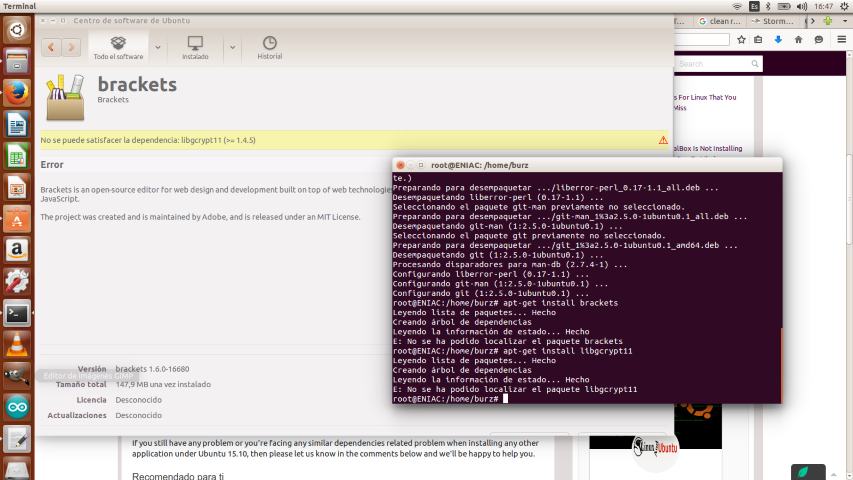Open System Settings wrench-gear launcher icon
The height and width of the screenshot is (480, 853).
click(17, 282)
